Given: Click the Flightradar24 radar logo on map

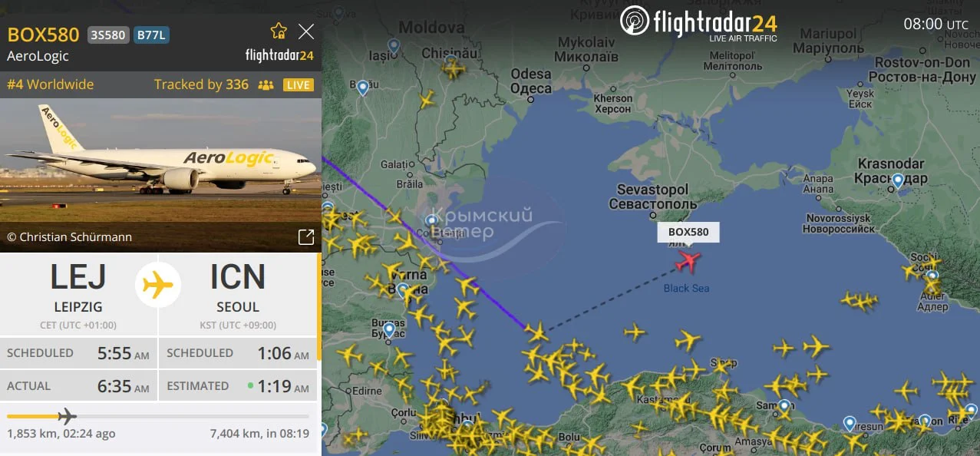Looking at the screenshot, I should click(x=635, y=21).
